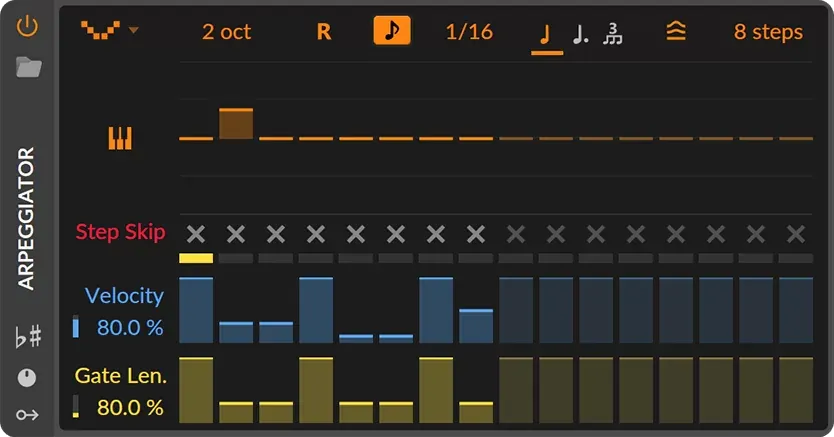Select triplet note timing
This screenshot has width=834, height=437.
[613, 33]
